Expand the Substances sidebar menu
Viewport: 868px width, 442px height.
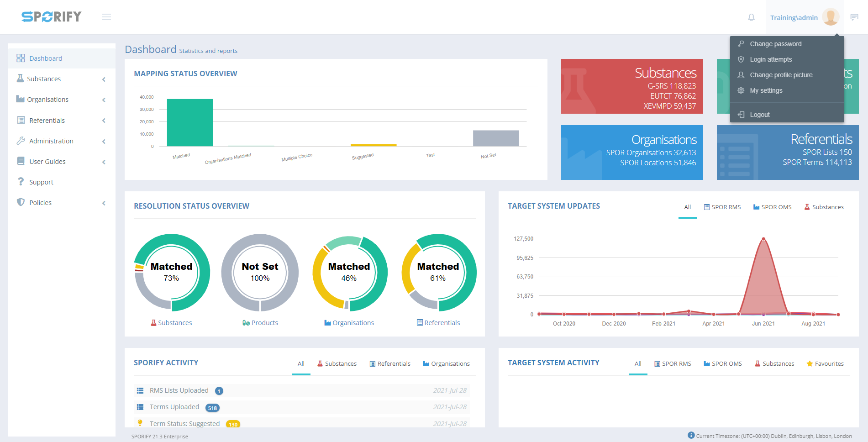point(62,79)
